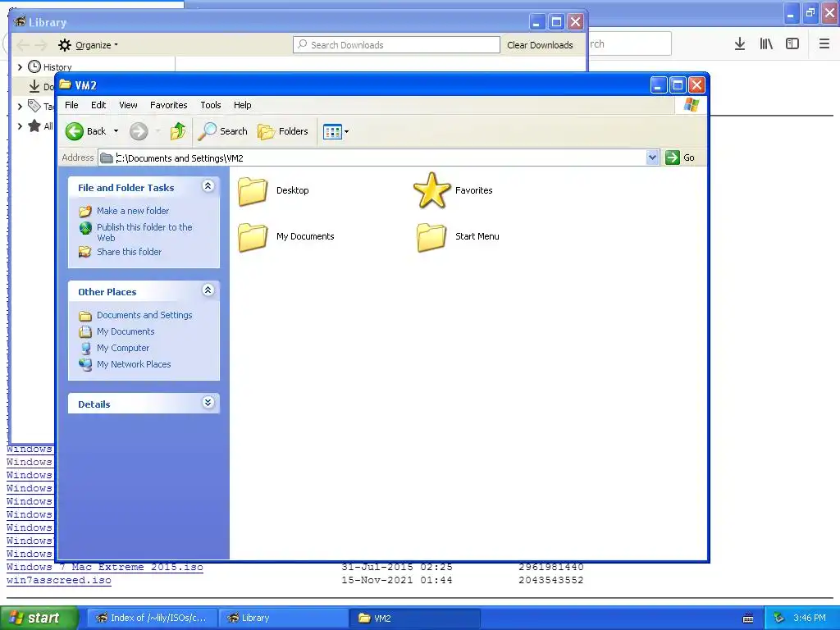Click the VM2 folder icon in title bar
The width and height of the screenshot is (840, 630).
pyautogui.click(x=66, y=84)
